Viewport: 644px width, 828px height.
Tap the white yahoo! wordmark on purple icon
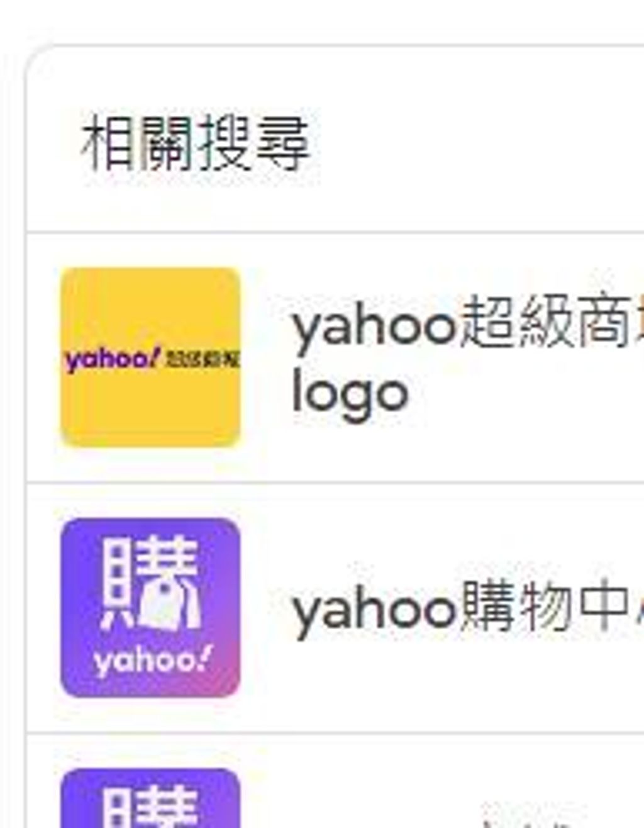pos(153,661)
